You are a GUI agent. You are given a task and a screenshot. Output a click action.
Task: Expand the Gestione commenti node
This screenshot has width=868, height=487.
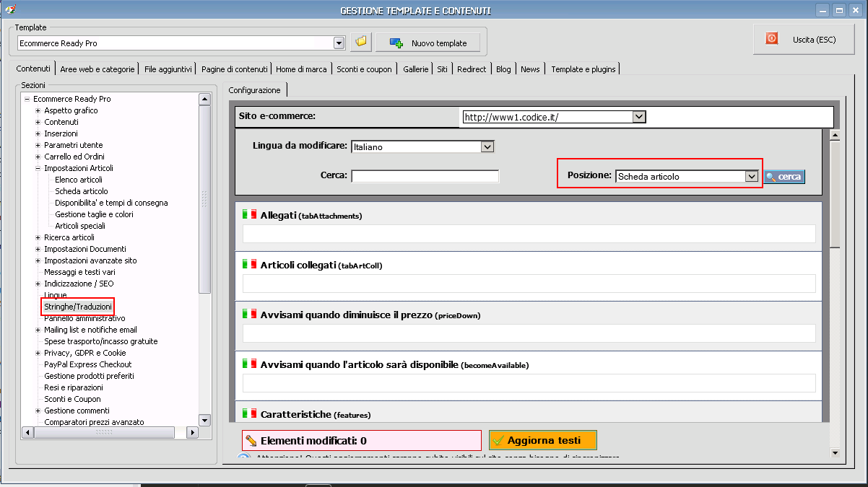pos(38,411)
